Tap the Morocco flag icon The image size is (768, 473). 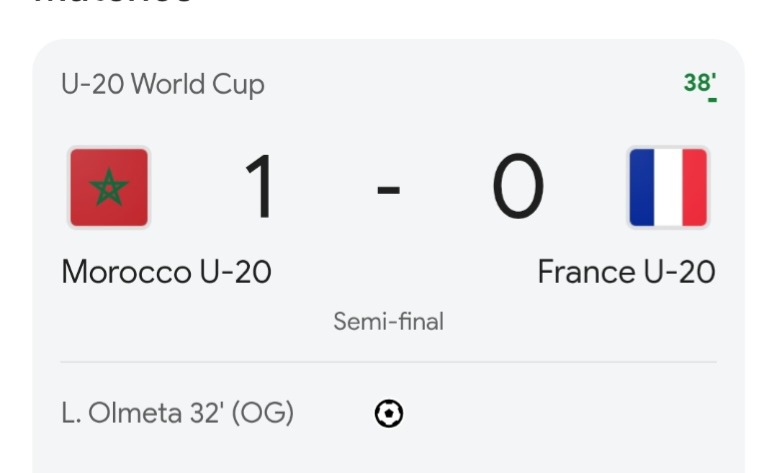pyautogui.click(x=108, y=188)
